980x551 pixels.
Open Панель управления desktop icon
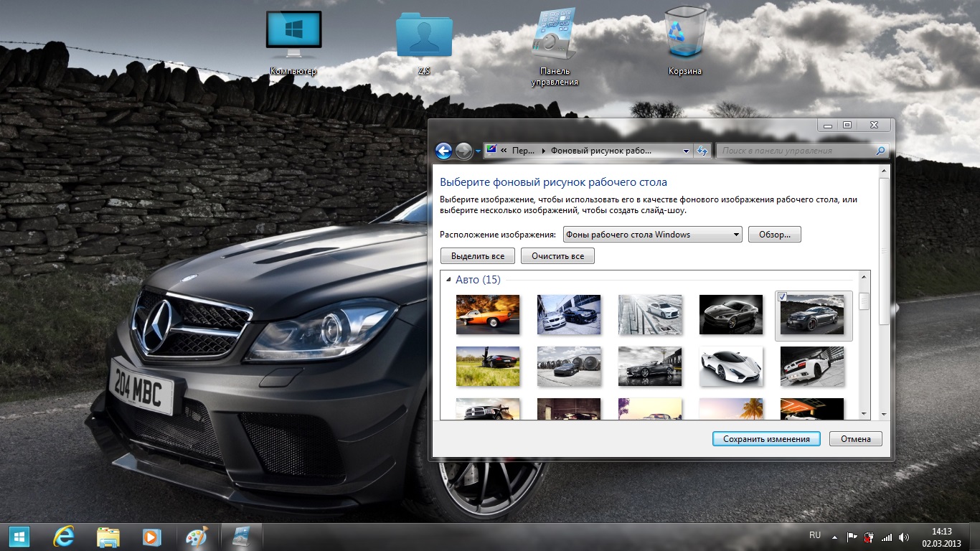(x=555, y=40)
